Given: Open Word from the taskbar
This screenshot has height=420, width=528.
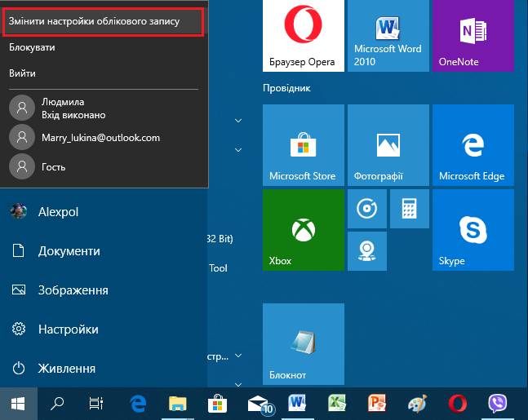Looking at the screenshot, I should coord(297,404).
